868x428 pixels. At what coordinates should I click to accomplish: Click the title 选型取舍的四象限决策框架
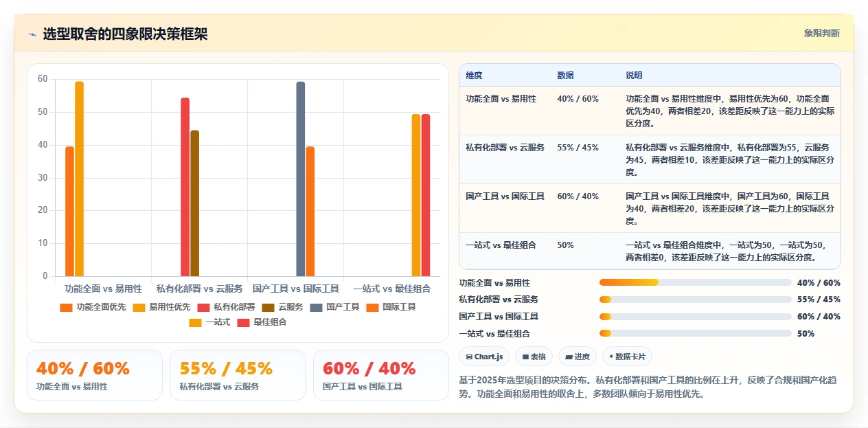(x=125, y=34)
